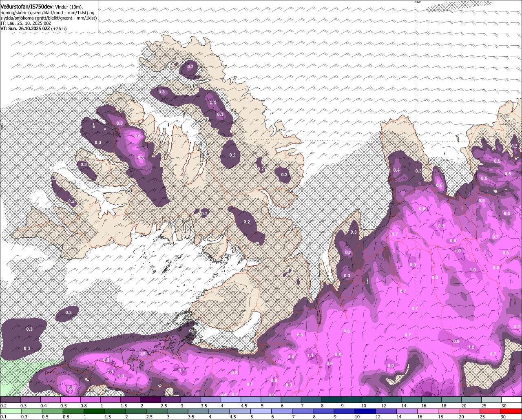Select the bright magenta 0.5 swatch in upper legend
Screen dimensions: 522x420
coord(70,400)
